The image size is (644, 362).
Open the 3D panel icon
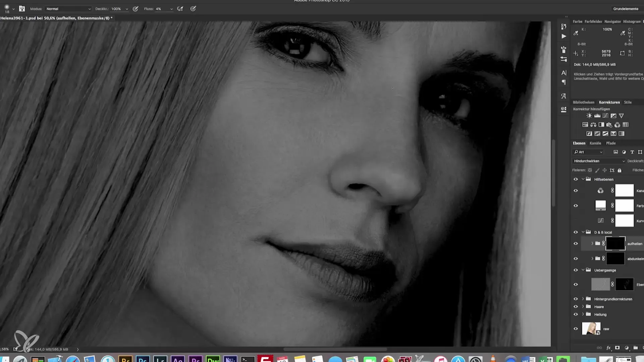(564, 109)
